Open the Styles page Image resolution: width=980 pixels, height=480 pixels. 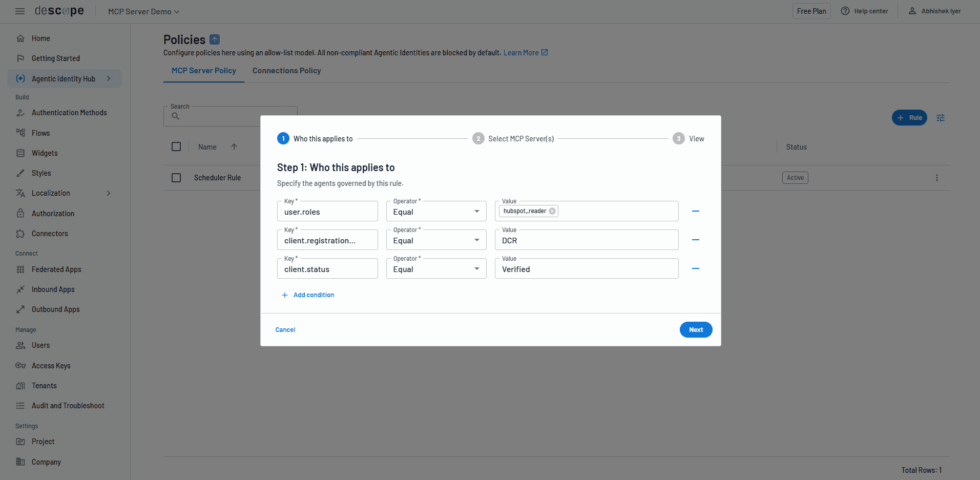coord(41,173)
